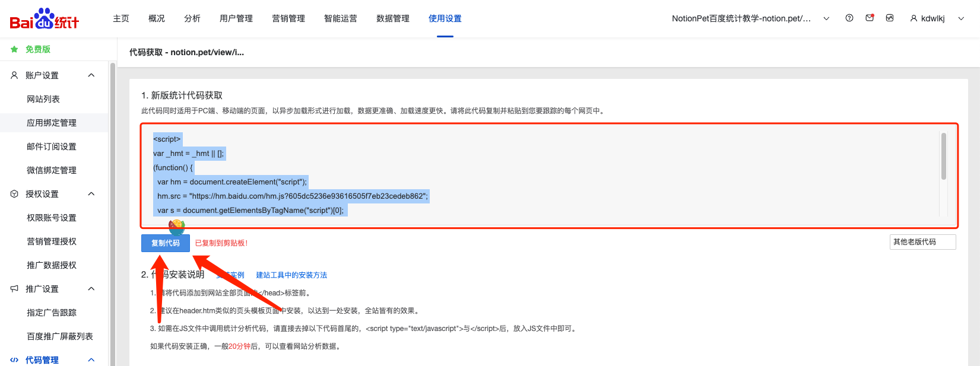Open the message inbox icon with red dot
Viewport: 980px width, 366px height.
(x=870, y=18)
